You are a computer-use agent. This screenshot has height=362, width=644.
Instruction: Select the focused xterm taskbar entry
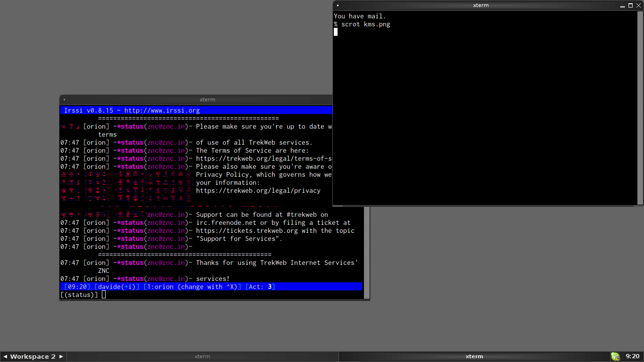coord(474,357)
